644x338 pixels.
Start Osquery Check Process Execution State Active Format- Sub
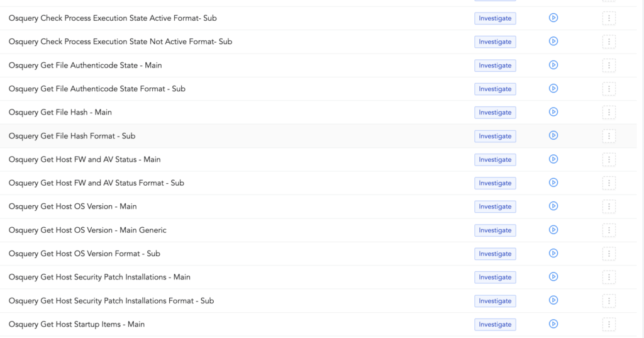553,18
